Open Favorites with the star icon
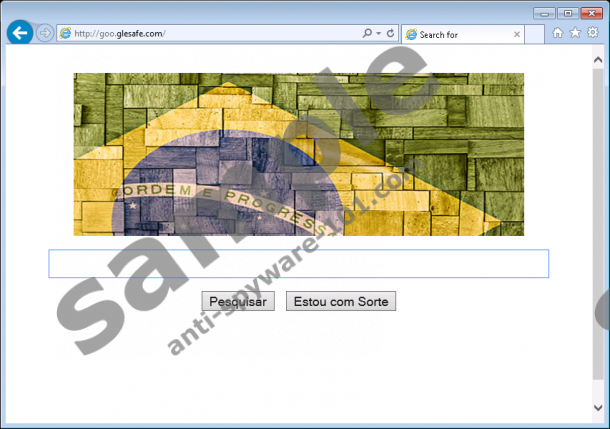This screenshot has height=429, width=610. point(575,33)
